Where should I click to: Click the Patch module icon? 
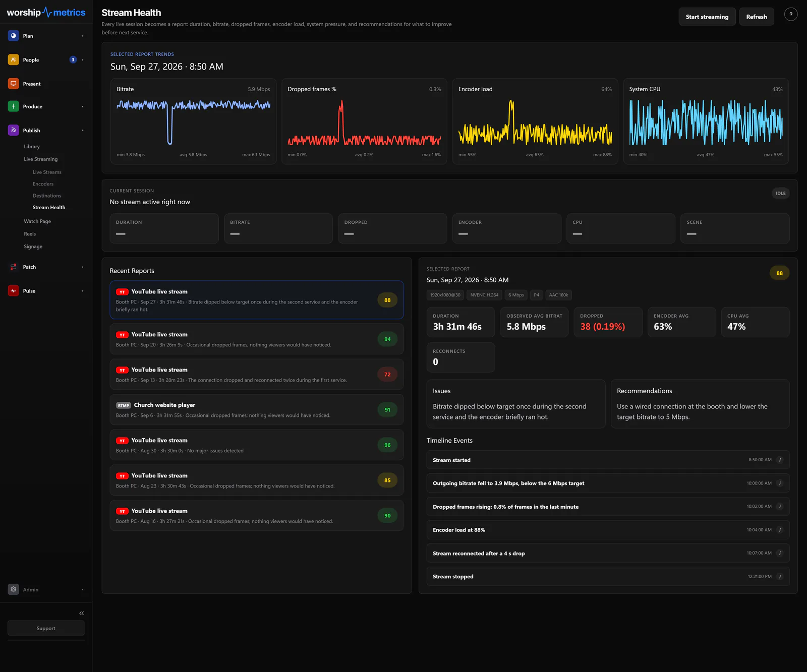point(14,267)
